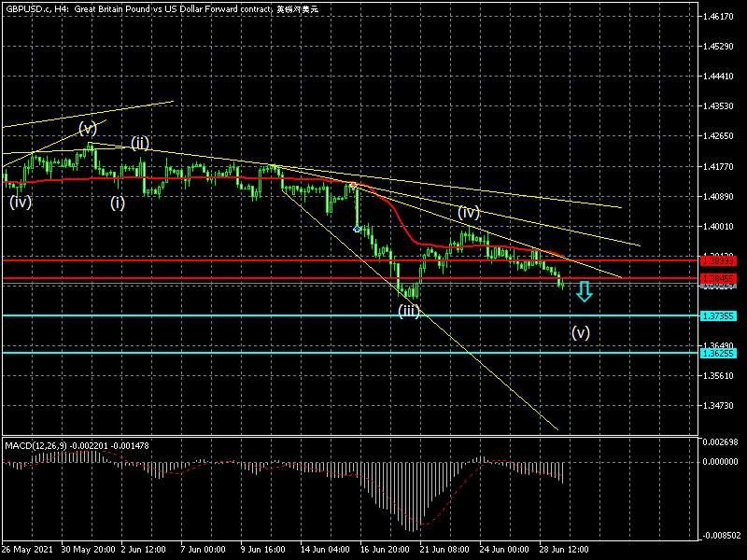Click the cyan 1.36255 price label
Screen dimensions: 747x560
pos(718,354)
